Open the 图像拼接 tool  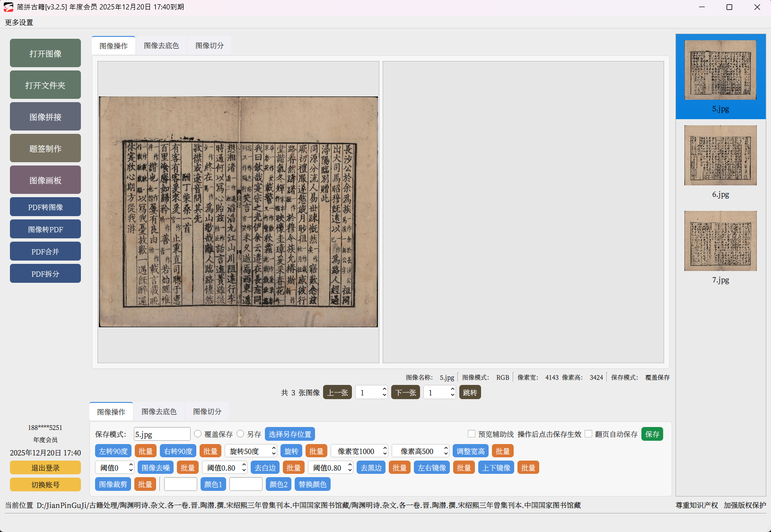click(45, 117)
